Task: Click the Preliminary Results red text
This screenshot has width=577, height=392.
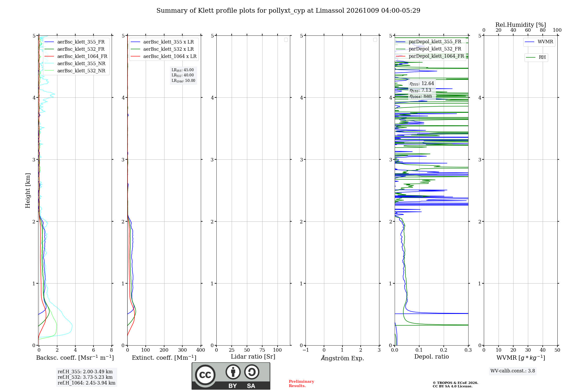Action: point(301,384)
